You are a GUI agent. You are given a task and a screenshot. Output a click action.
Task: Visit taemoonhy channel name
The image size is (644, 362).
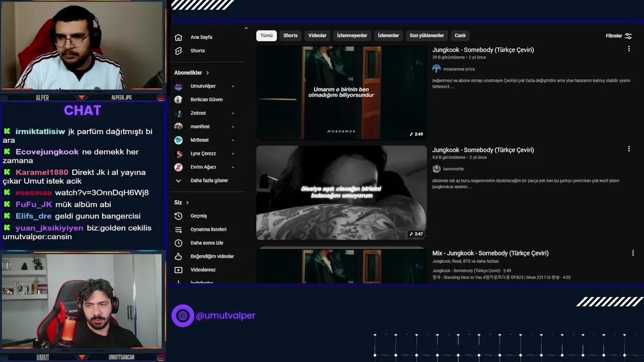(453, 169)
